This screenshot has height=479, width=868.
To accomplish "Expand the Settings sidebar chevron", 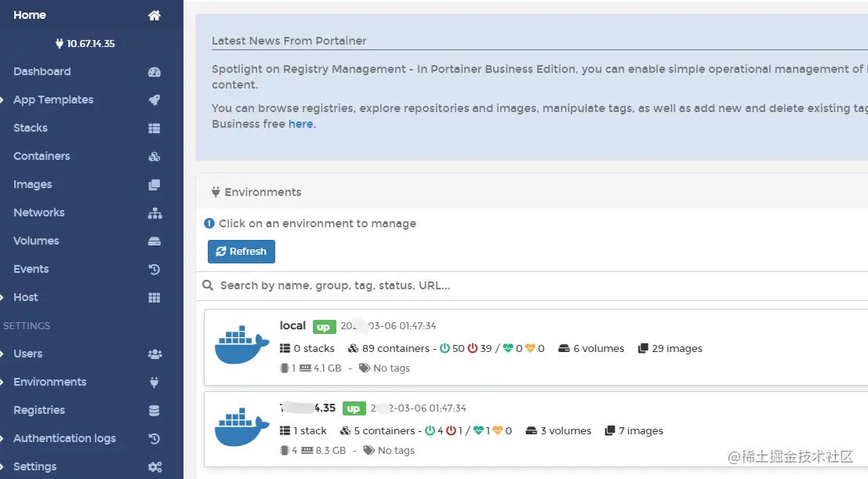I will [x=2, y=467].
